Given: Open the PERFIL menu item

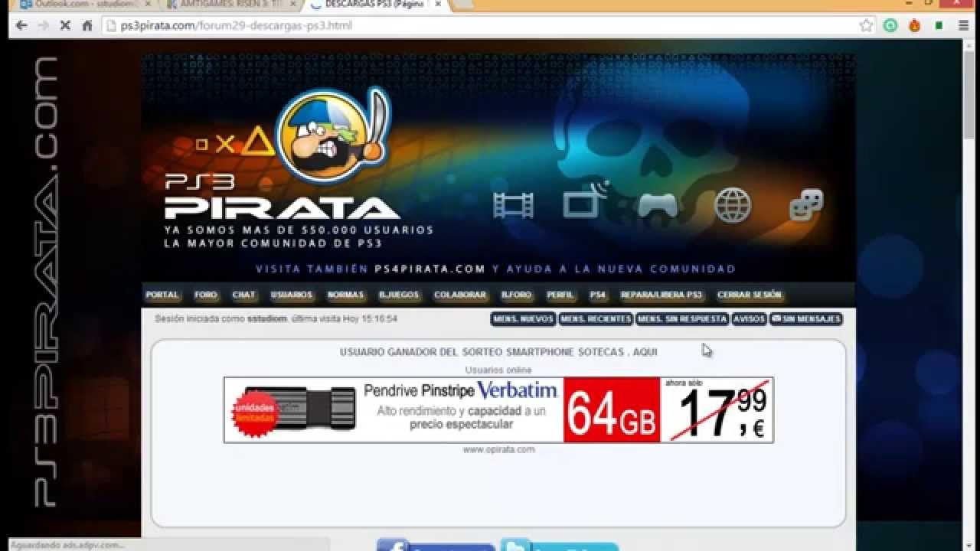Looking at the screenshot, I should click(560, 295).
